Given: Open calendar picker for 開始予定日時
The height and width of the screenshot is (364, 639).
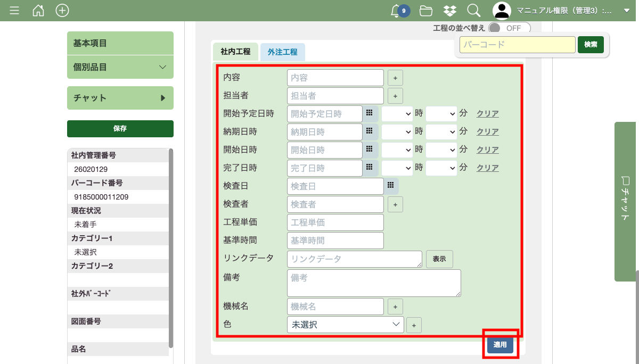Looking at the screenshot, I should 369,113.
